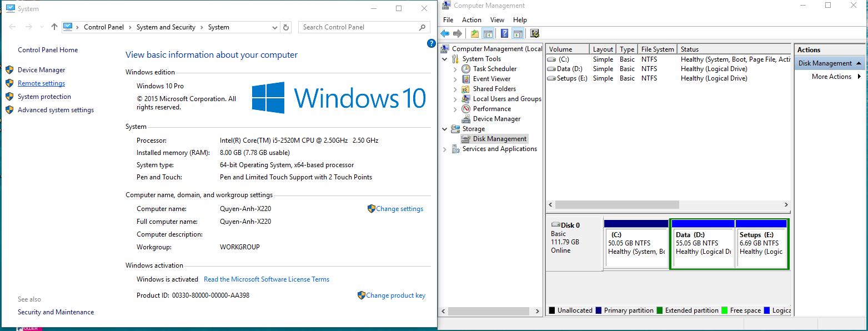
Task: Click the volume list horizontal scrollbar
Action: [616, 204]
